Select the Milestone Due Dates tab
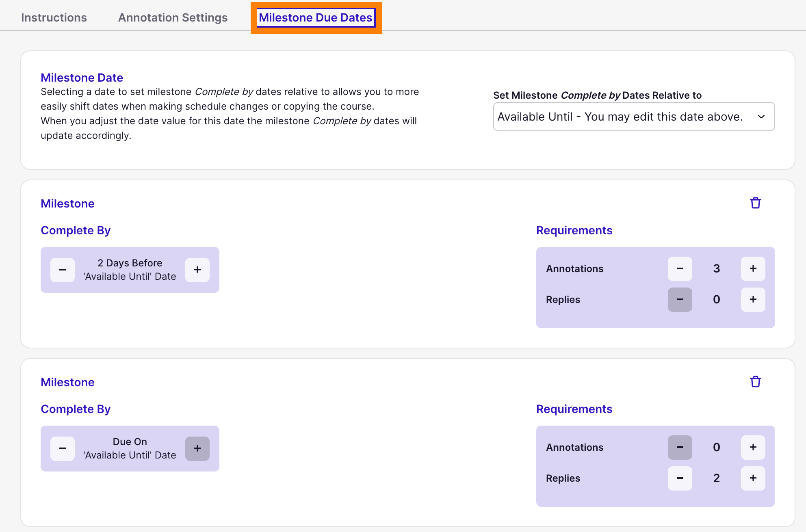806x532 pixels. 316,17
